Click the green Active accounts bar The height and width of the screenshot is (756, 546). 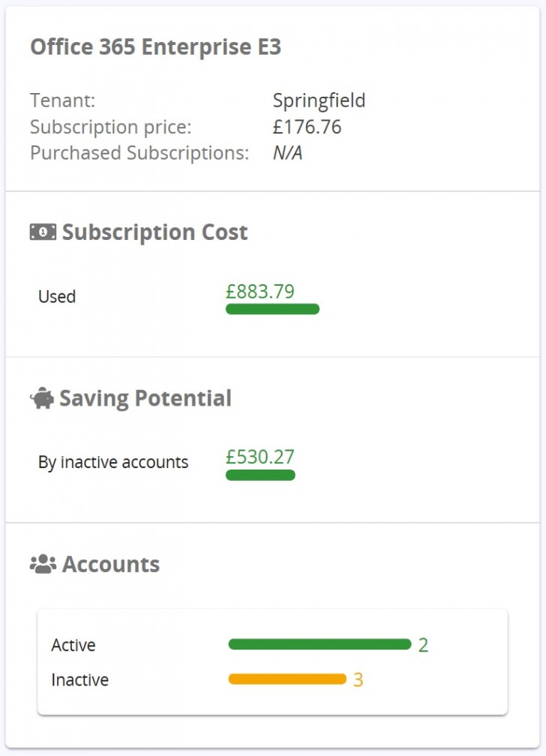[x=319, y=644]
